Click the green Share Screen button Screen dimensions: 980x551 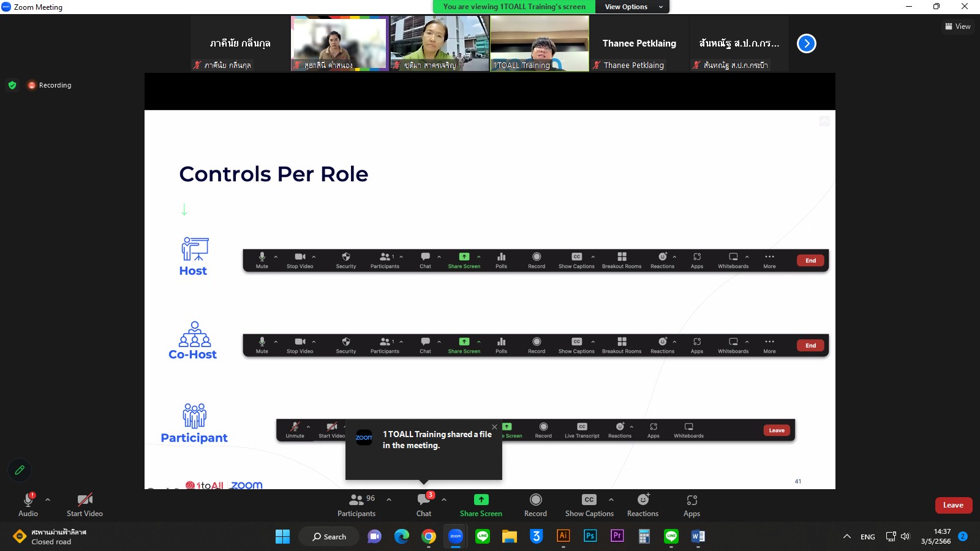coord(481,505)
